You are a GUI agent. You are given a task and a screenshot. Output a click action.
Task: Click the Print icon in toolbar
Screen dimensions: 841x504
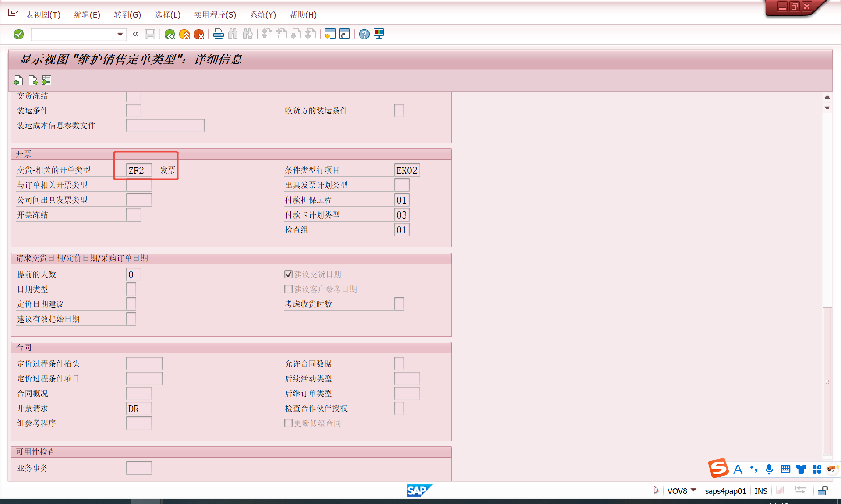tap(218, 34)
